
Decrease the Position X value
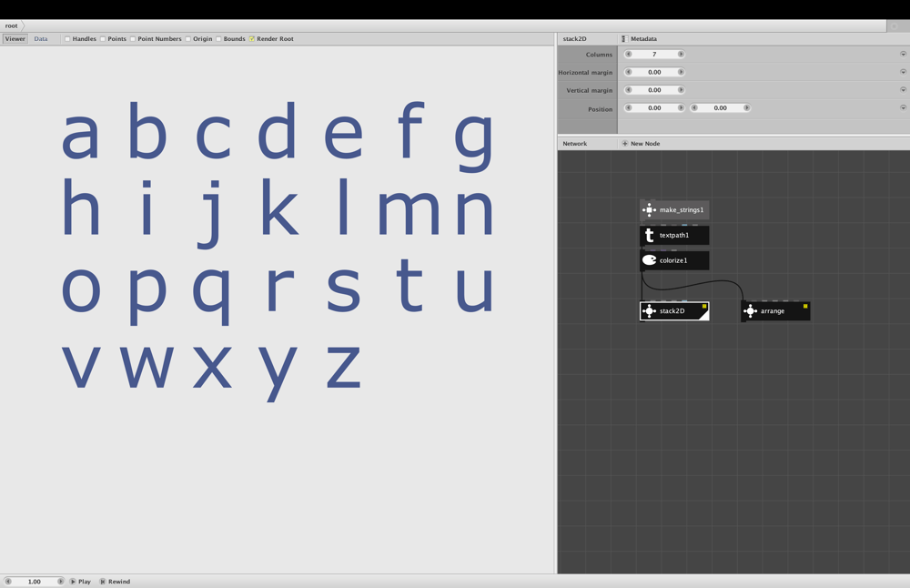click(628, 108)
